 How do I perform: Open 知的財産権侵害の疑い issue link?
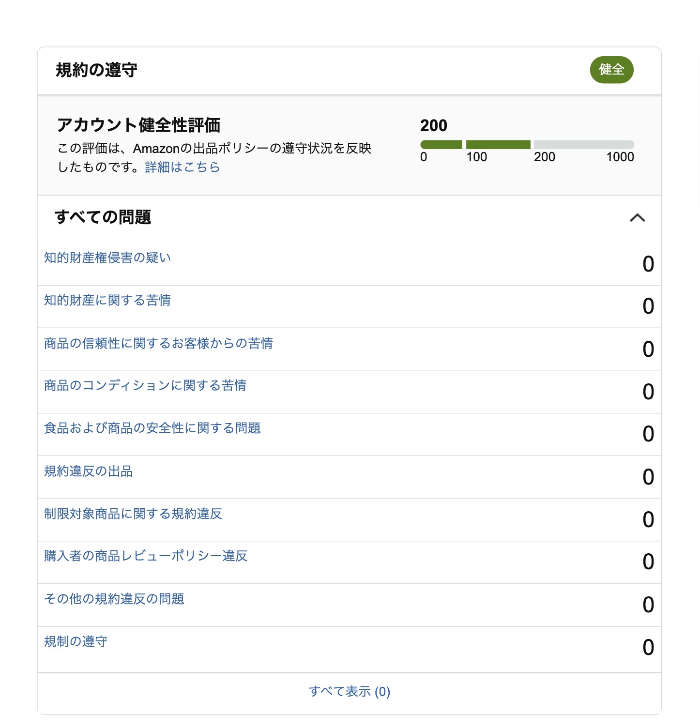tap(107, 258)
